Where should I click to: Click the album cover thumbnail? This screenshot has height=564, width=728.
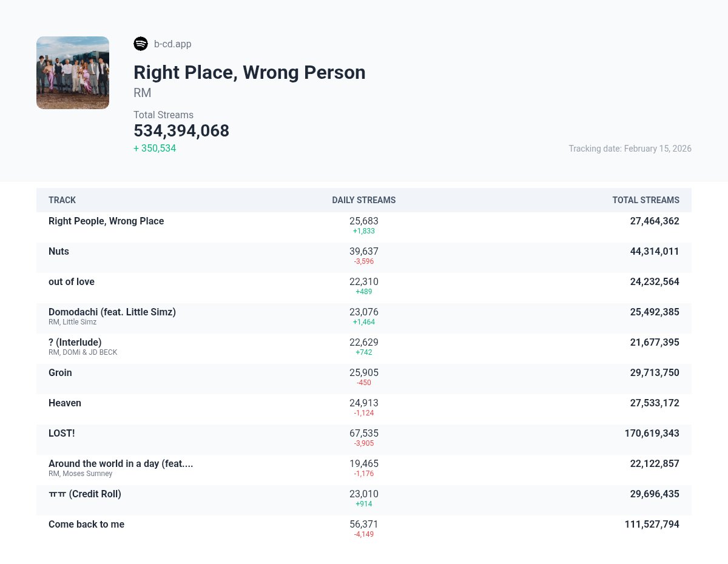coord(73,73)
